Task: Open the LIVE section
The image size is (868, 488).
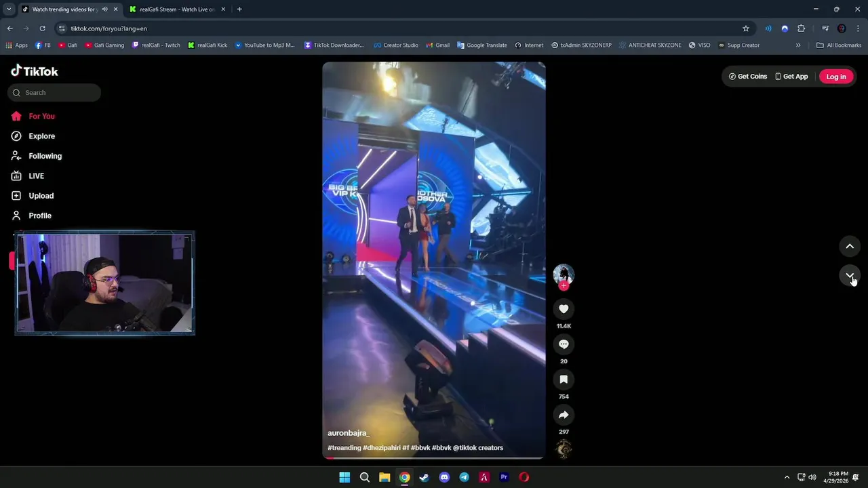Action: point(28,176)
